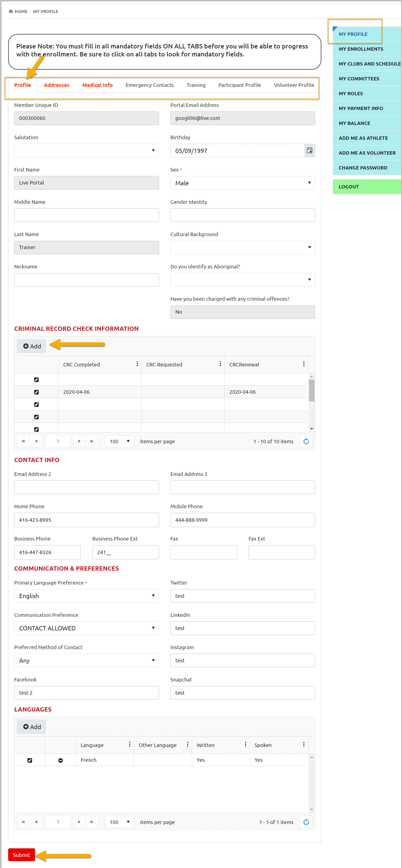This screenshot has width=402, height=868.
Task: Go to next page in CRC grid
Action: (79, 441)
